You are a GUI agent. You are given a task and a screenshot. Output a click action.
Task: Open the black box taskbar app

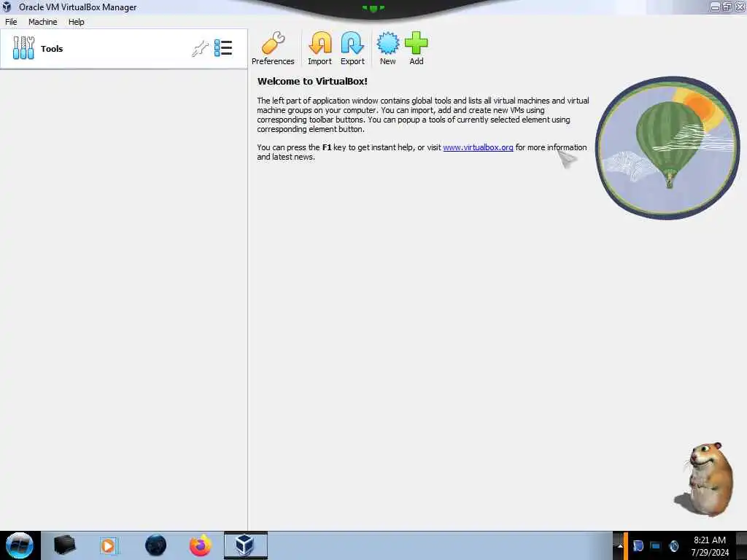(x=64, y=545)
